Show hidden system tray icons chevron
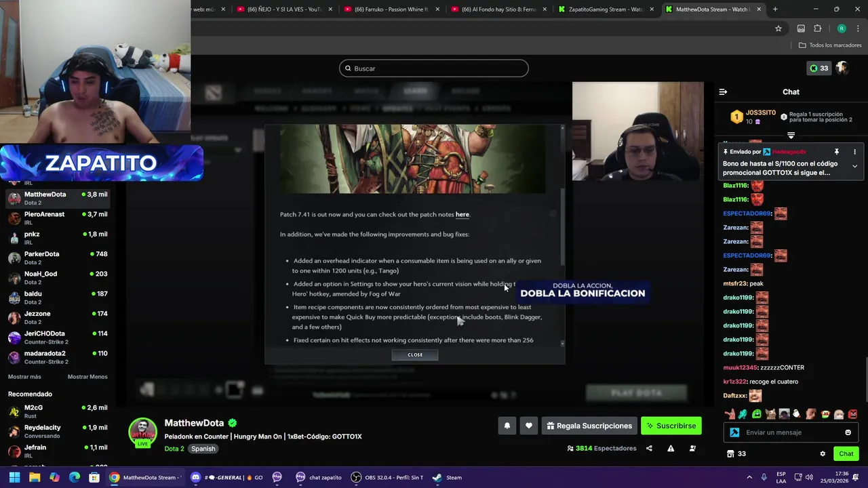Image resolution: width=868 pixels, height=488 pixels. click(751, 477)
